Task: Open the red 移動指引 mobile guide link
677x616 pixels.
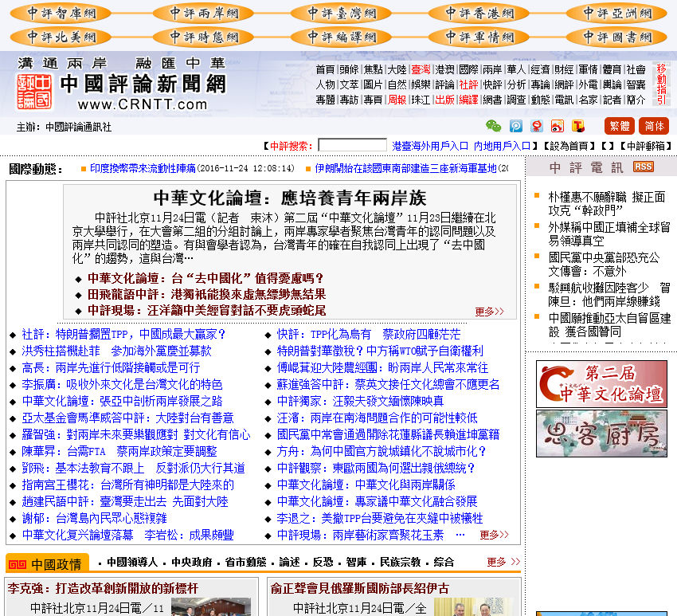Action: pyautogui.click(x=661, y=84)
